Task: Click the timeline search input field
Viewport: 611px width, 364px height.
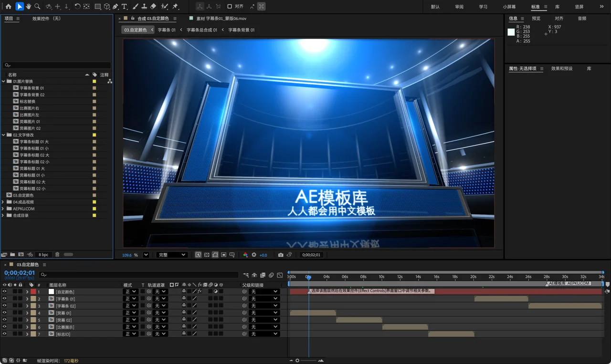Action: point(139,275)
